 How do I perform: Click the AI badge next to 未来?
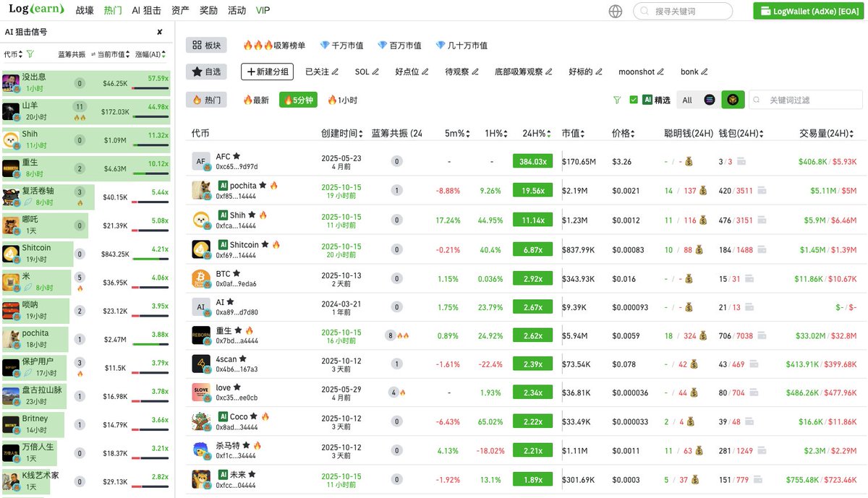click(224, 475)
